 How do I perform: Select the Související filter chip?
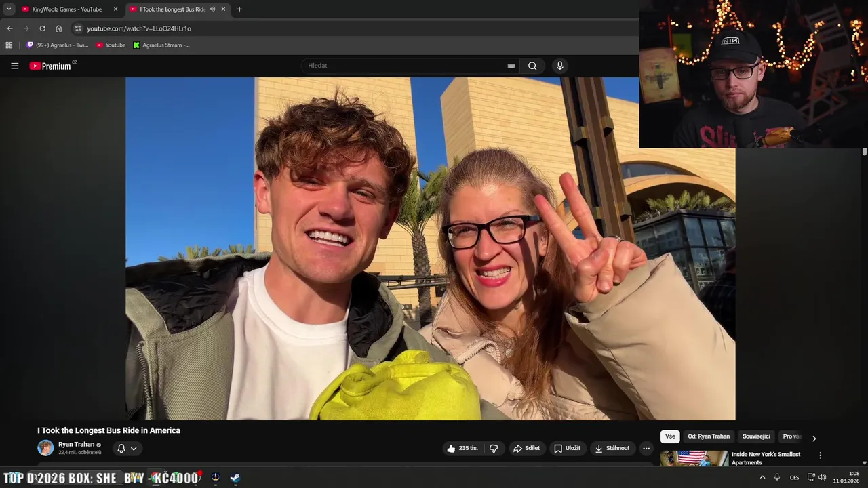point(756,436)
